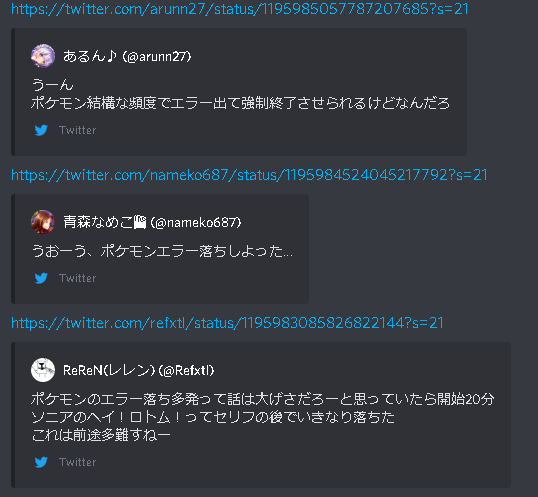Open the nameko687 tweet status link
The width and height of the screenshot is (538, 497).
click(249, 175)
